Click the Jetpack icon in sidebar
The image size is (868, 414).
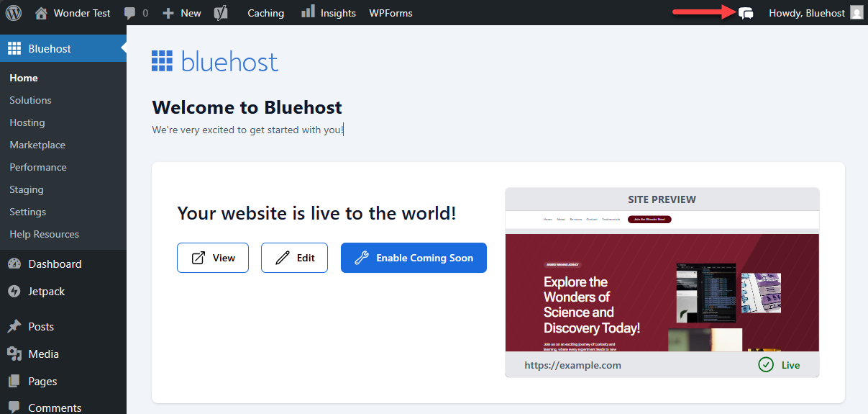(x=14, y=292)
